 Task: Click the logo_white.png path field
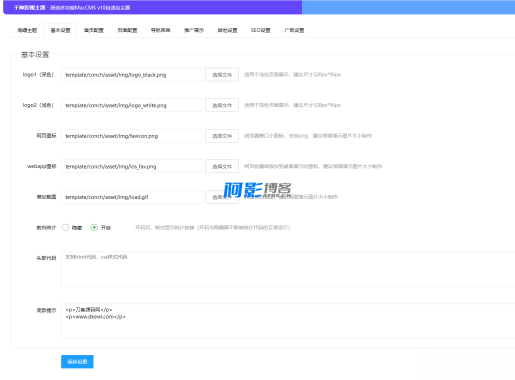(x=132, y=105)
